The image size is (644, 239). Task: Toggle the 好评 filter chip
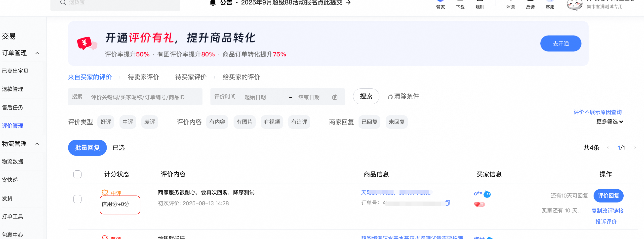106,122
